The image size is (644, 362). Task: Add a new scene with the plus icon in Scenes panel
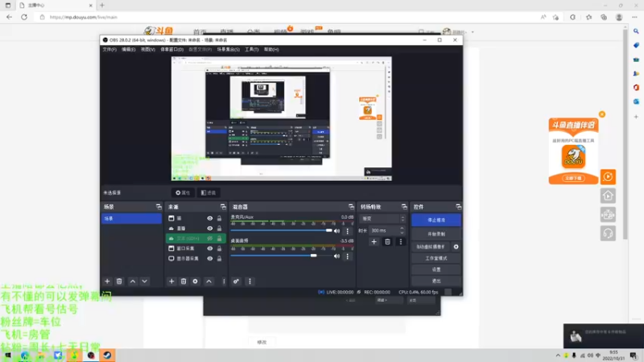[107, 281]
